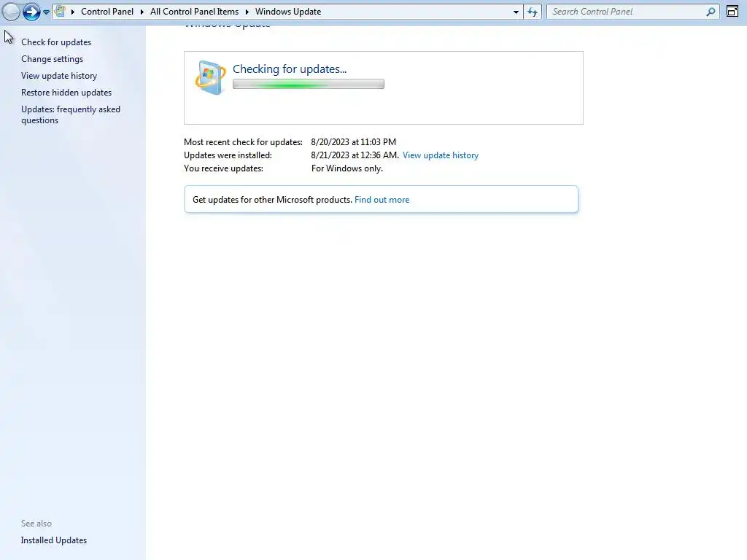Select All Control Panel Items breadcrumb
The width and height of the screenshot is (747, 560).
(x=194, y=12)
